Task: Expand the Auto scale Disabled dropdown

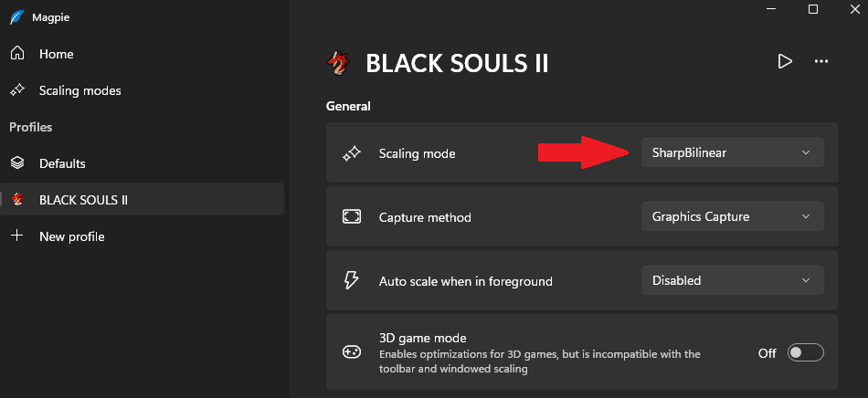Action: 732,280
